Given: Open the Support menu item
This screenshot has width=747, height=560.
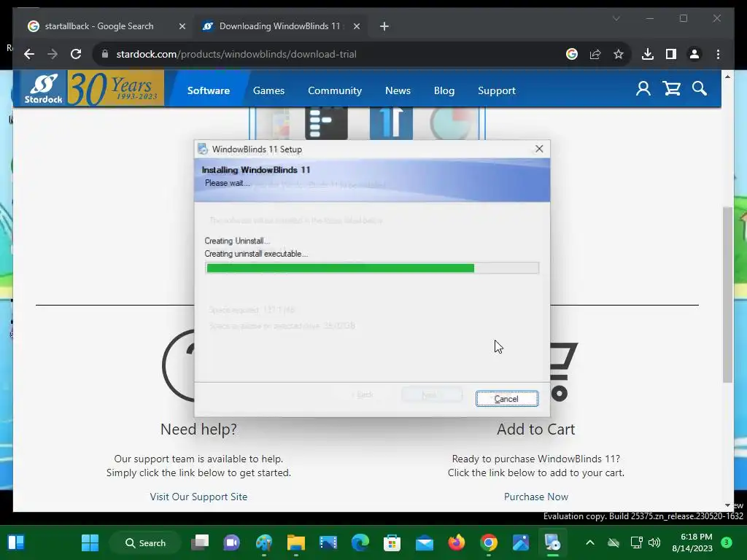Looking at the screenshot, I should click(x=496, y=90).
